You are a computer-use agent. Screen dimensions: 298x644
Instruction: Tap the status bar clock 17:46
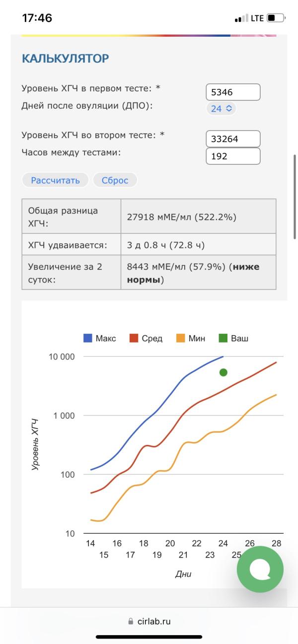pos(37,18)
